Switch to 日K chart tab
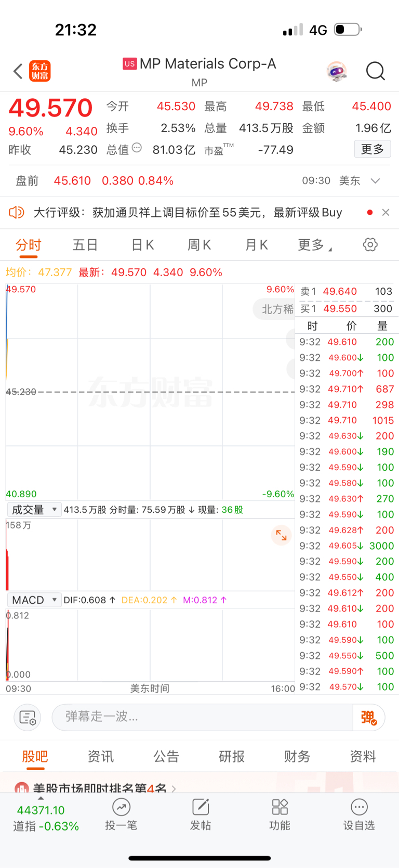 coord(142,245)
